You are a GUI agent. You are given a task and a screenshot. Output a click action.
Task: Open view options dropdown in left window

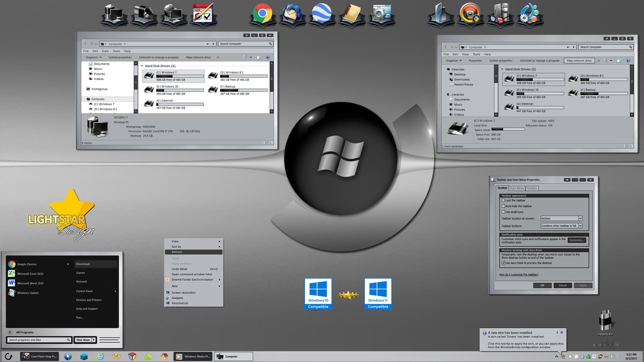pos(250,57)
